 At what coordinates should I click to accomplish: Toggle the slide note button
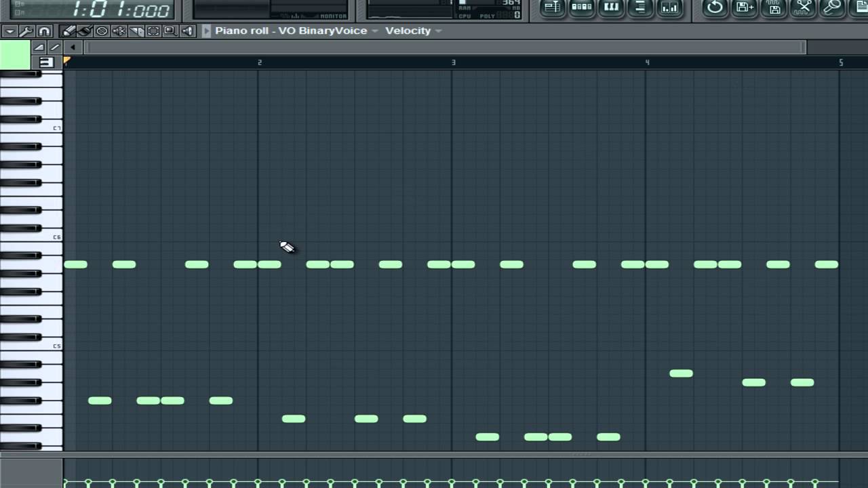55,47
